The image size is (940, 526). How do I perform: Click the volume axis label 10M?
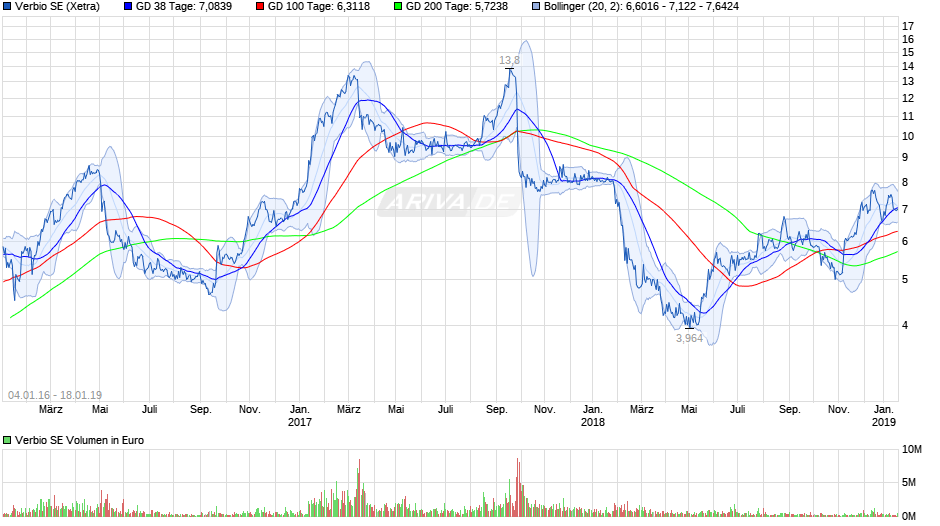point(912,450)
